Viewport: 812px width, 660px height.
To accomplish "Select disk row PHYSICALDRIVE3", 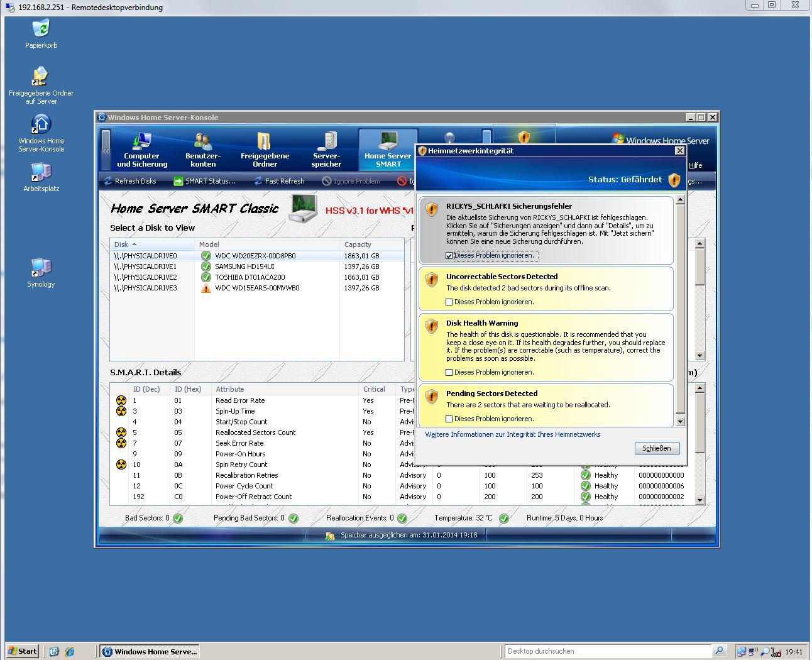I will (257, 288).
